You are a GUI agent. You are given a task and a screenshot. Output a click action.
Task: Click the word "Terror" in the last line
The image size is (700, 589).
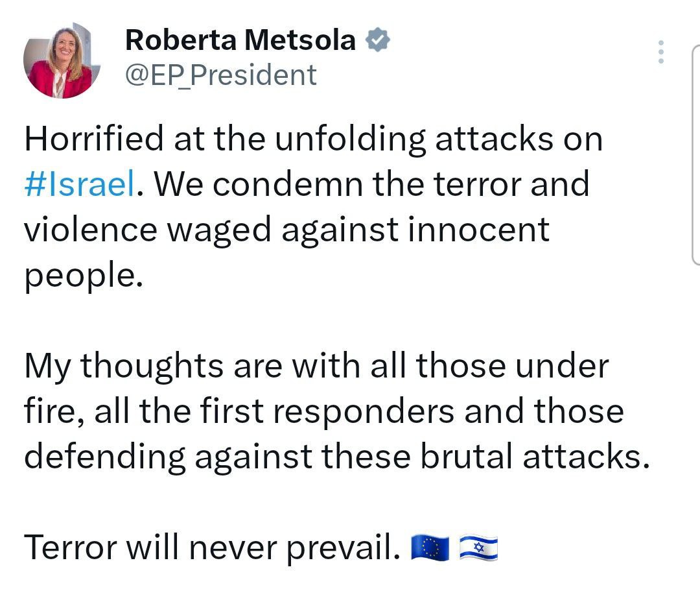[69, 549]
